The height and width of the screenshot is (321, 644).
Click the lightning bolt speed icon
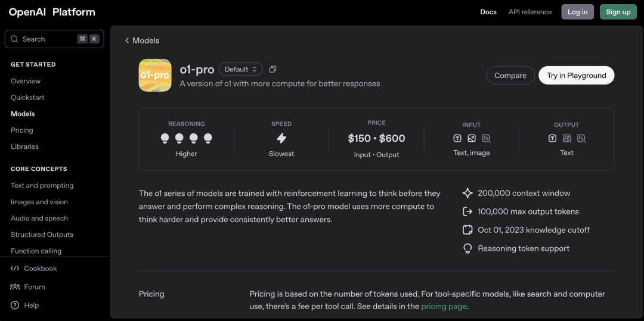281,139
